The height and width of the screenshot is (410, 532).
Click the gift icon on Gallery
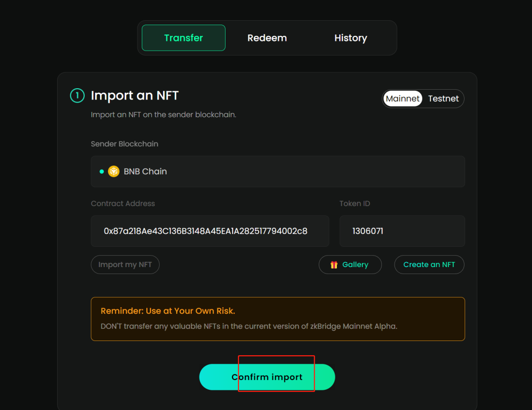pyautogui.click(x=334, y=265)
